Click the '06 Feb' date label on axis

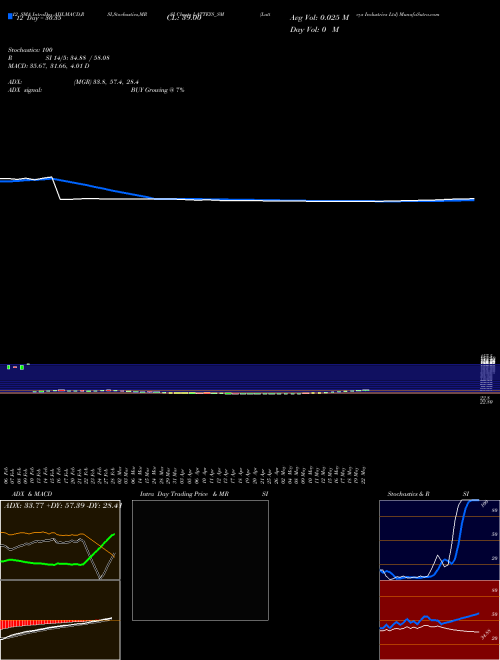[x=6, y=475]
